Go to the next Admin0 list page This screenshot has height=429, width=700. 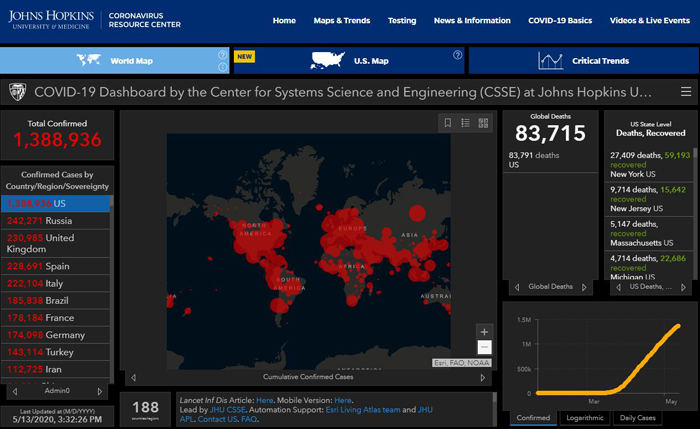point(100,392)
